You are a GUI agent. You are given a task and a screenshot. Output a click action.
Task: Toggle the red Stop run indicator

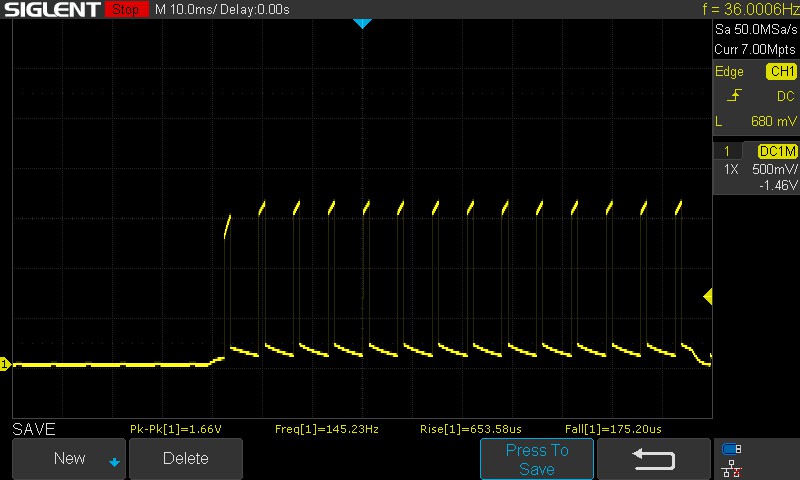click(x=125, y=9)
